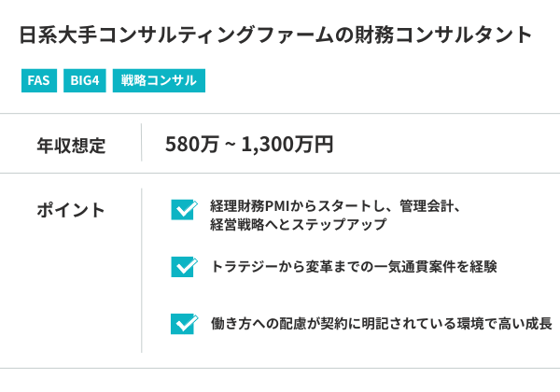
Task: Select the FAS tag
Action: pos(38,80)
